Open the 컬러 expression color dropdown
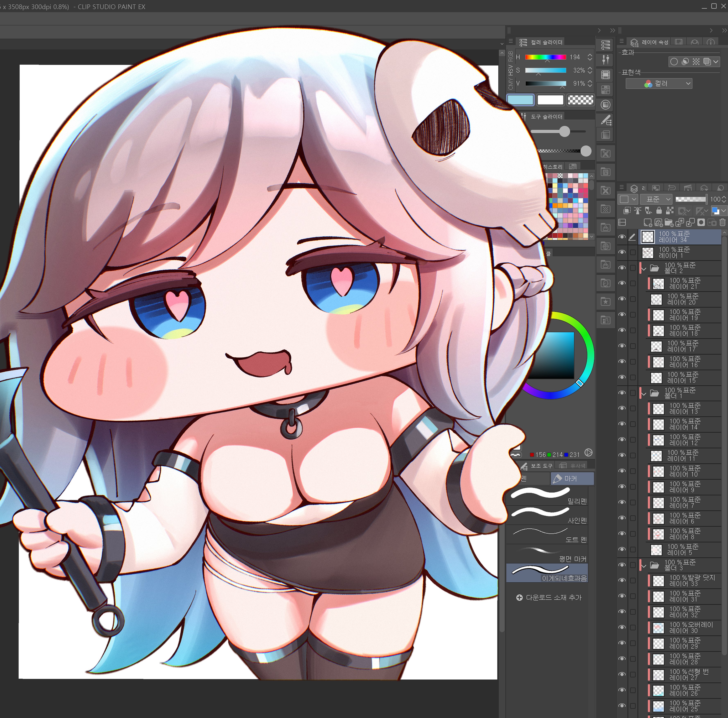Image resolution: width=728 pixels, height=718 pixels. (659, 84)
